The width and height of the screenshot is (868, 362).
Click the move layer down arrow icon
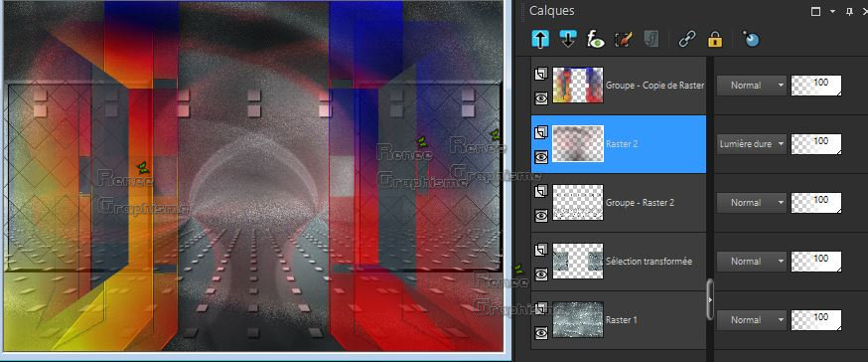click(x=568, y=40)
